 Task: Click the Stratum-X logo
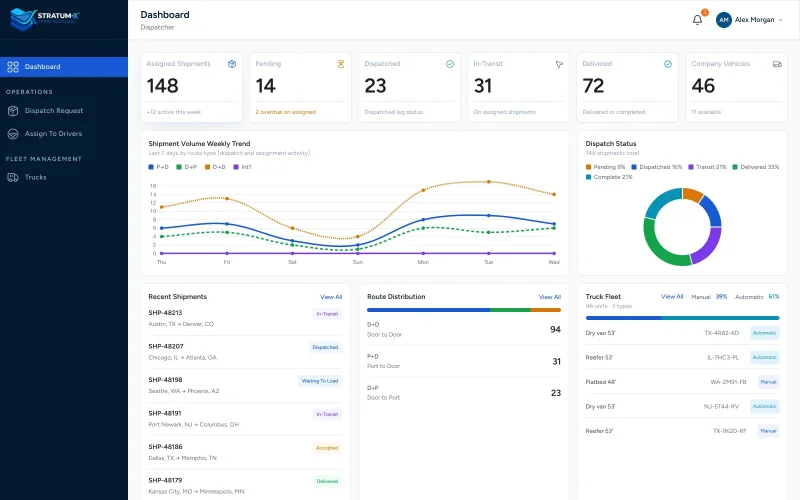[45, 19]
